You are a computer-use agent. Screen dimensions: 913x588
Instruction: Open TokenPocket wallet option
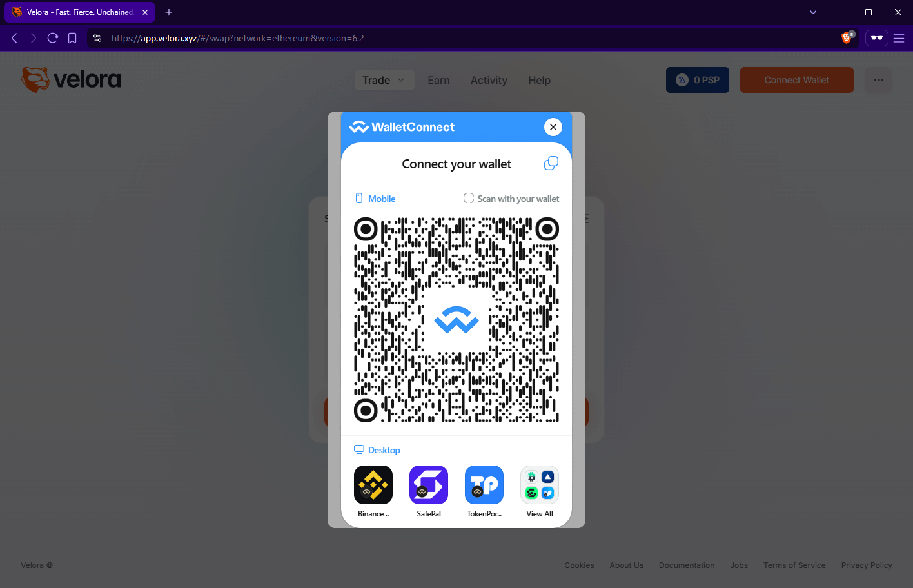tap(484, 484)
